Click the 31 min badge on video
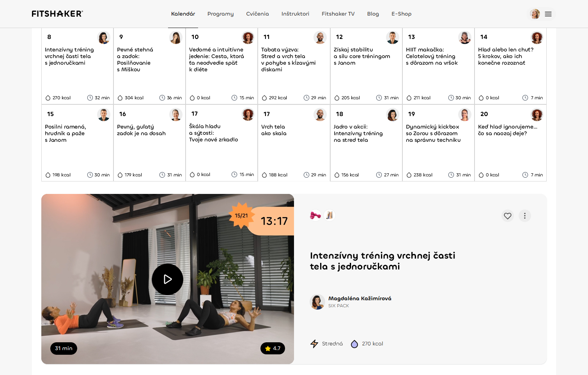588x375 pixels. pyautogui.click(x=64, y=349)
